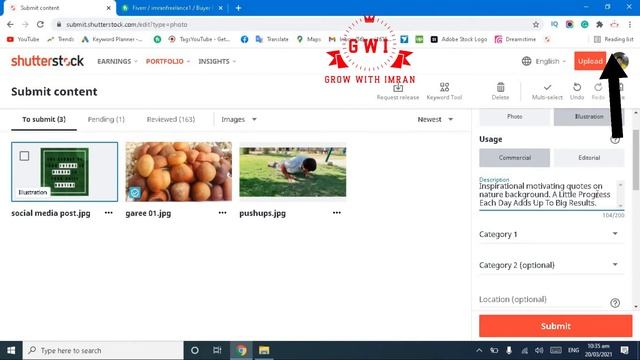Screen dimensions: 640x360
Task: Click the Undo arrow icon
Action: point(577,87)
